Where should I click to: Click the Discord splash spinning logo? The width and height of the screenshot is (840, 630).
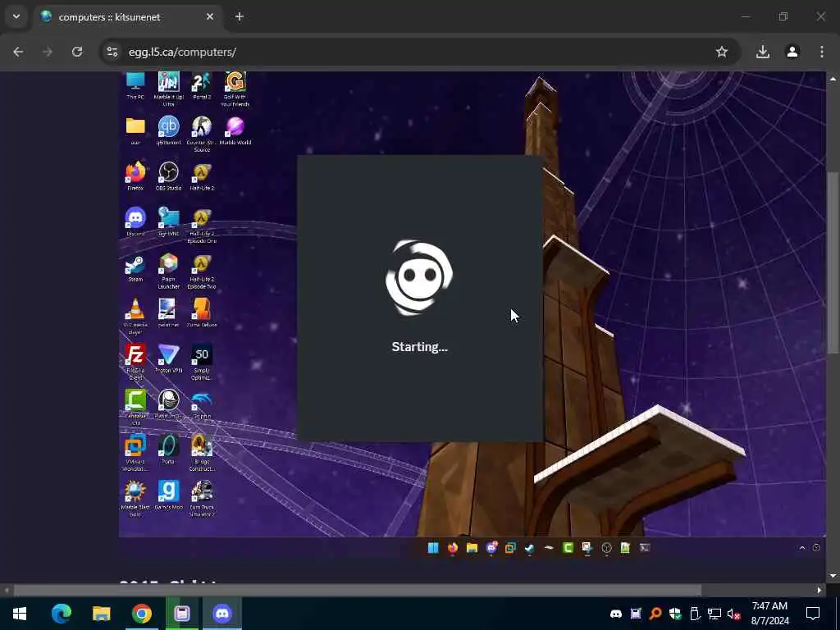[419, 277]
